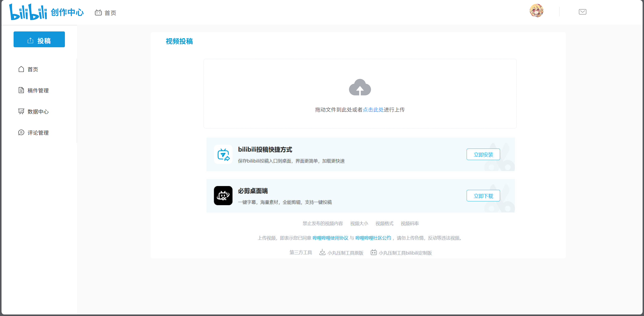Open 数据中心 in the sidebar
This screenshot has height=316, width=644.
click(x=38, y=112)
